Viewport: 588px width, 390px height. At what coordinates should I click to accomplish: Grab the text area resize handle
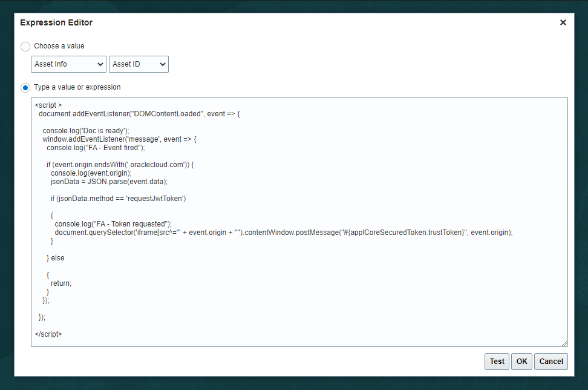pyautogui.click(x=564, y=343)
